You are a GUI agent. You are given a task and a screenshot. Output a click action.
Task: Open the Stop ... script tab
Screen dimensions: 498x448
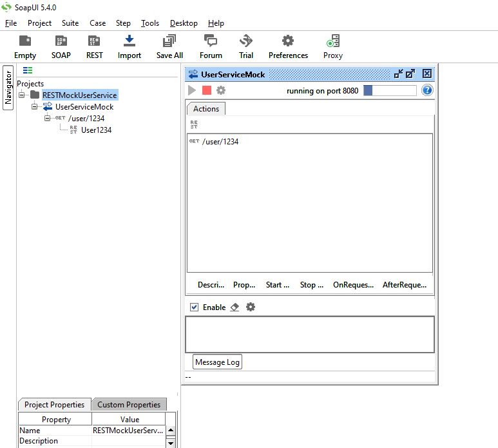(x=312, y=285)
